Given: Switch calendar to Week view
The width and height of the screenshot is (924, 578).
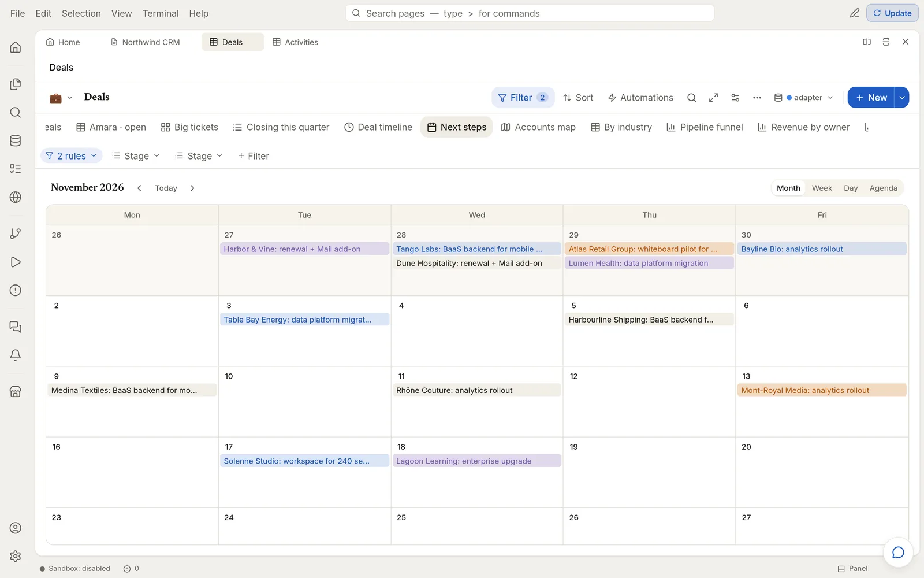Looking at the screenshot, I should 822,188.
